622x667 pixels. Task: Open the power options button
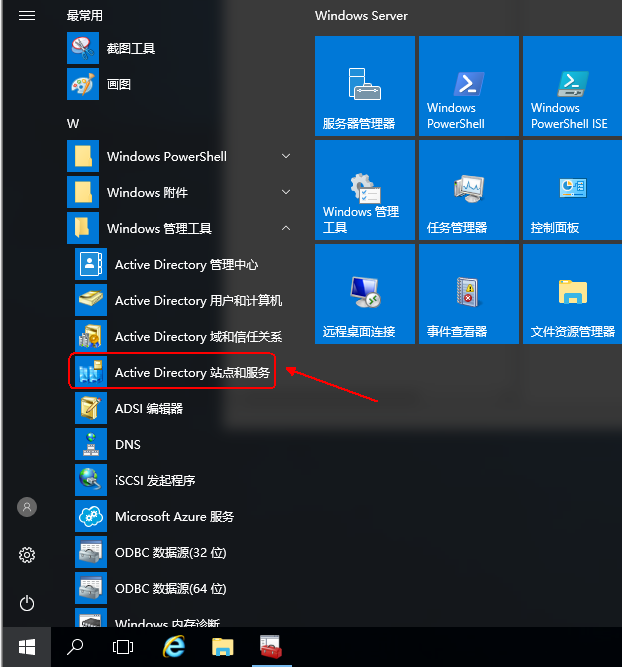[x=27, y=603]
